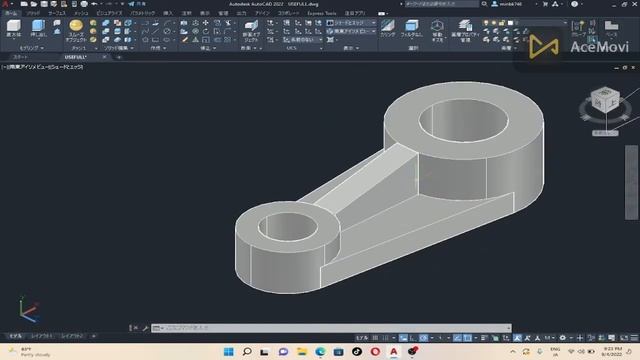Toggle dynamic input in status bar
Screen dimensions: 640x360
403,338
